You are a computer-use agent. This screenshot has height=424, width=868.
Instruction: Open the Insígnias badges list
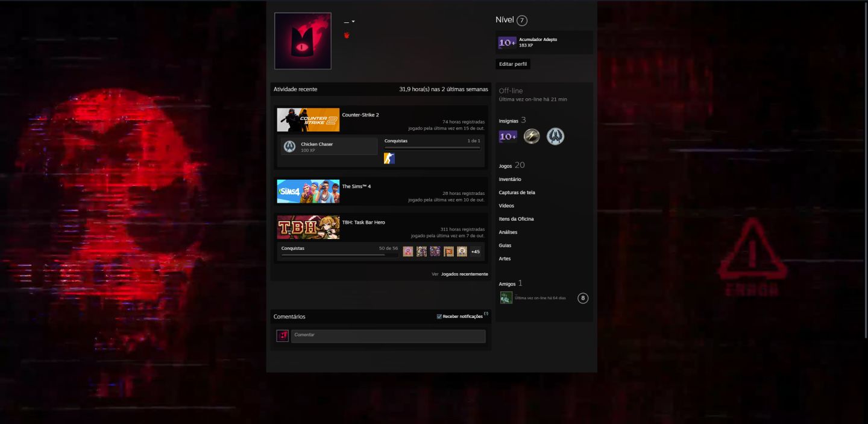tap(512, 121)
